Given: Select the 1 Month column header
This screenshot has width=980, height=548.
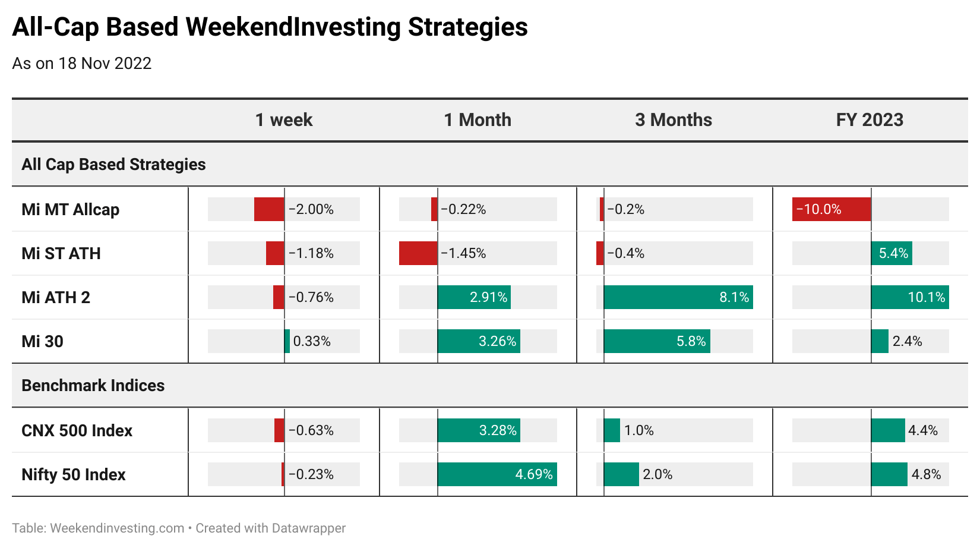Looking at the screenshot, I should click(x=478, y=120).
